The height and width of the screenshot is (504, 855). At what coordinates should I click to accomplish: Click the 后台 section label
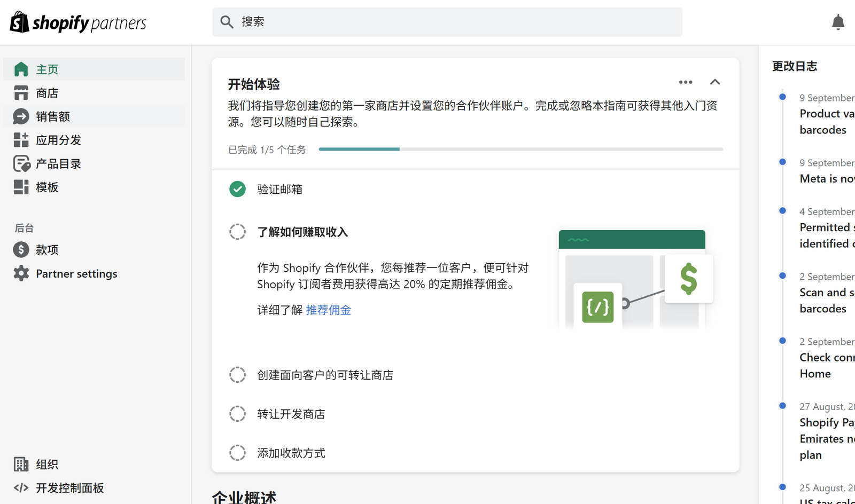(24, 228)
